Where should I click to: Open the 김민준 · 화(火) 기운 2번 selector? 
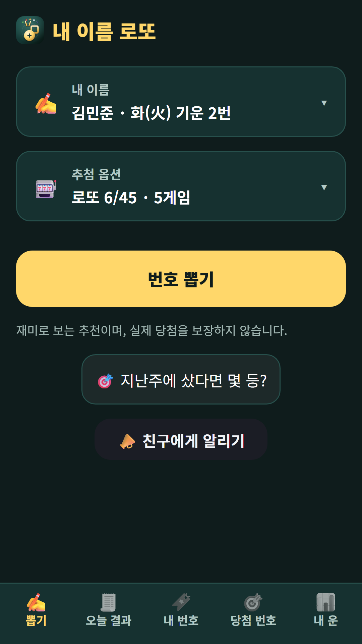tap(181, 102)
